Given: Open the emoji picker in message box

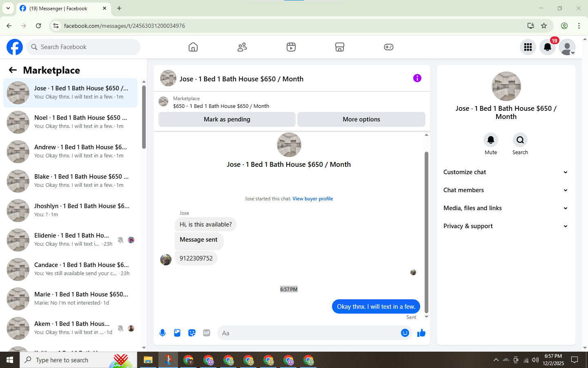Looking at the screenshot, I should pyautogui.click(x=405, y=333).
